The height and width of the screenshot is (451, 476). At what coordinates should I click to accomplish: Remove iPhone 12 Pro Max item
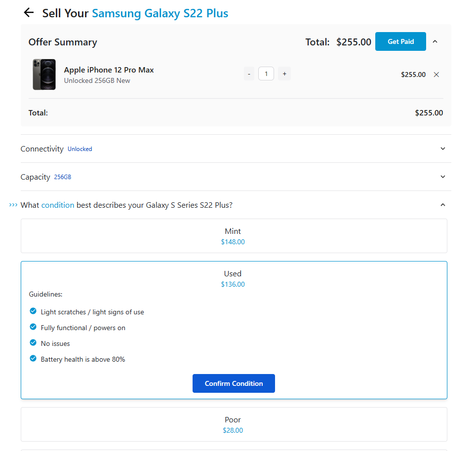point(436,75)
